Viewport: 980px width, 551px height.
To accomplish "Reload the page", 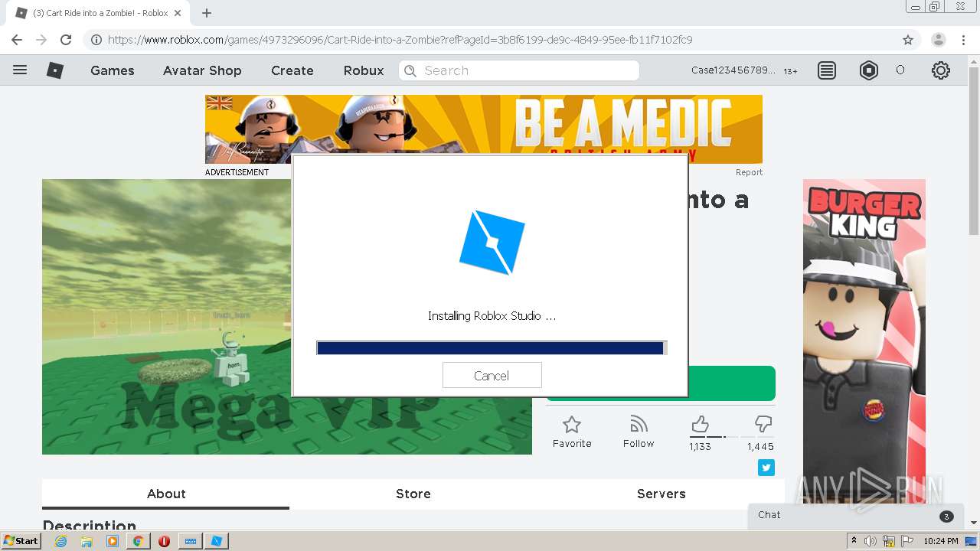I will [66, 40].
